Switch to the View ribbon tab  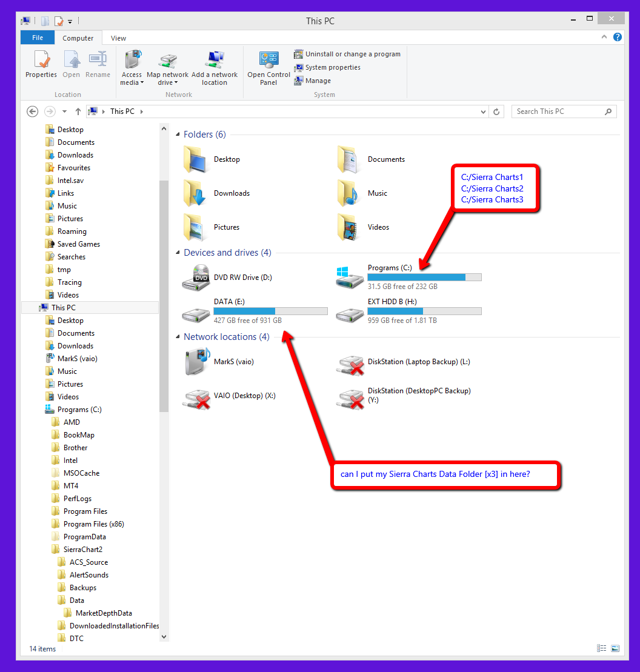pos(118,38)
